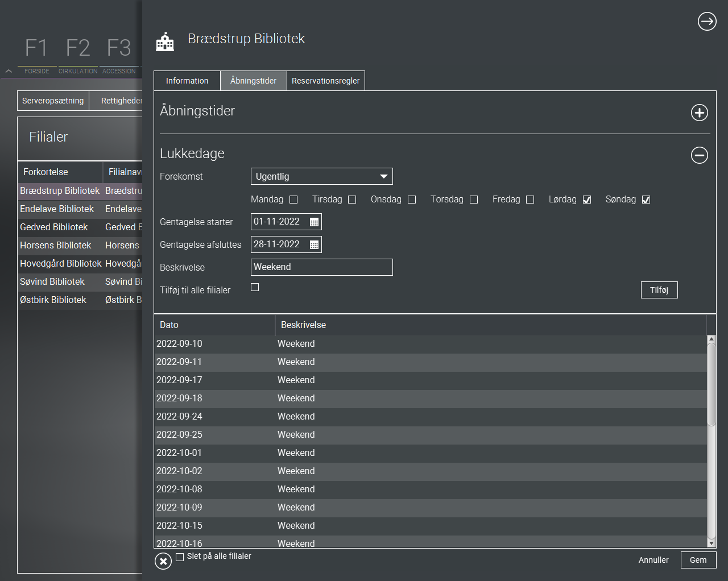This screenshot has height=581, width=728.
Task: Uncheck the Lørdag checkbox
Action: pos(587,200)
